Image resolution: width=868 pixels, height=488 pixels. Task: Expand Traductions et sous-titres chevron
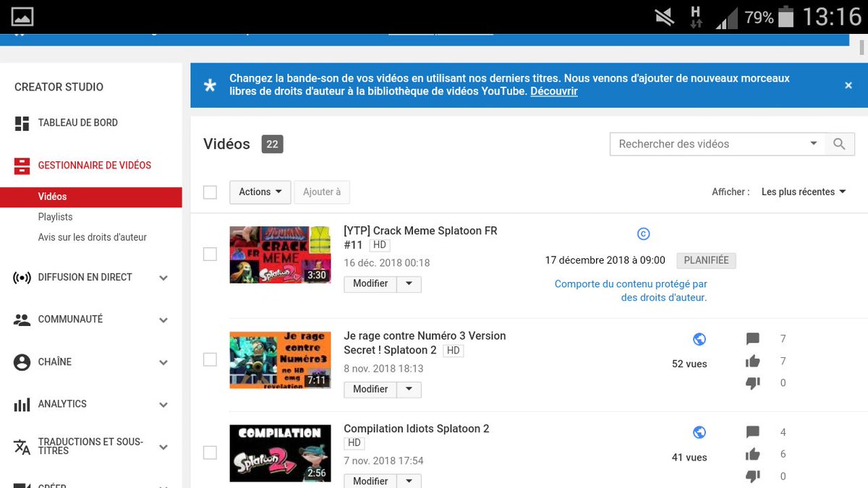[x=163, y=448]
